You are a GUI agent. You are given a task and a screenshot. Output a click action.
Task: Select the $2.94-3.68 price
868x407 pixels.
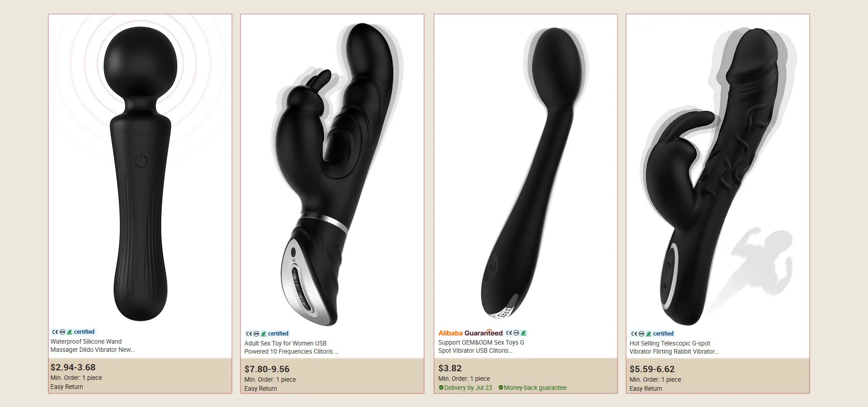coord(73,367)
